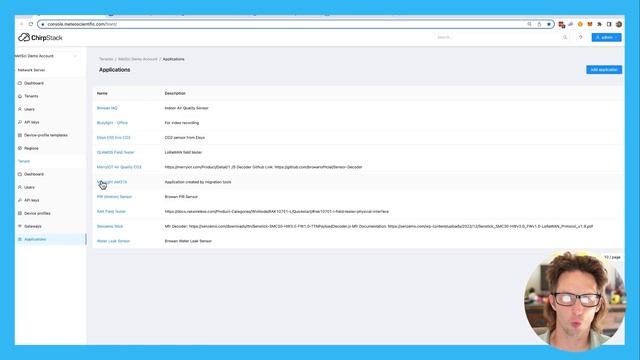Select Applications in the sidebar
Screen dimensions: 640x360
tap(50, 239)
